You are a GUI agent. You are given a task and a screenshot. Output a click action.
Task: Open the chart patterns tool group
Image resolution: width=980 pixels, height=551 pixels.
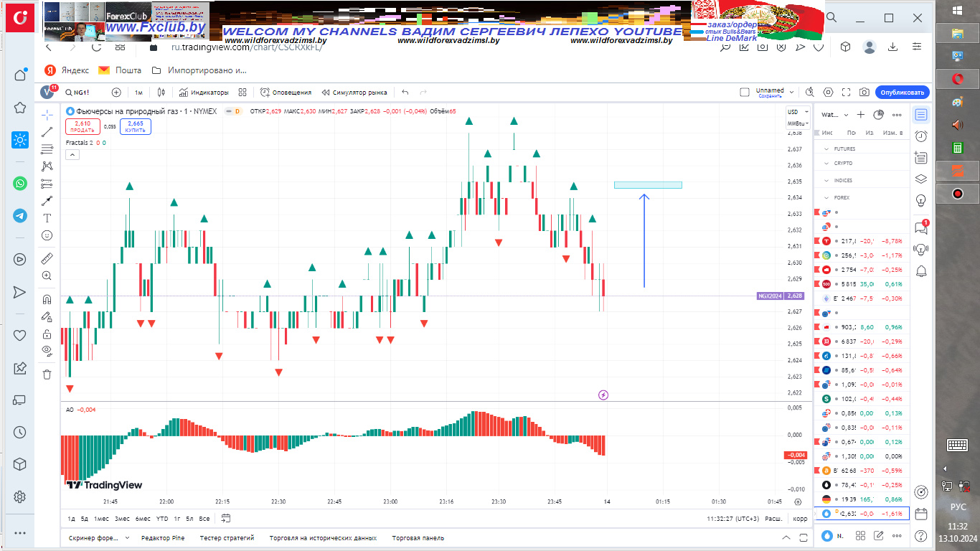click(x=47, y=166)
